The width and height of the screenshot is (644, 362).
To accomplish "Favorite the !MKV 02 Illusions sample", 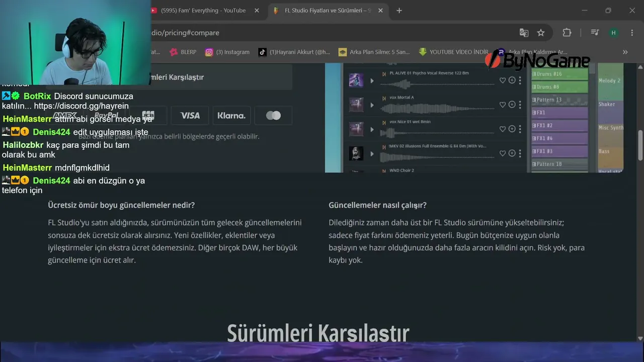I will [x=502, y=153].
